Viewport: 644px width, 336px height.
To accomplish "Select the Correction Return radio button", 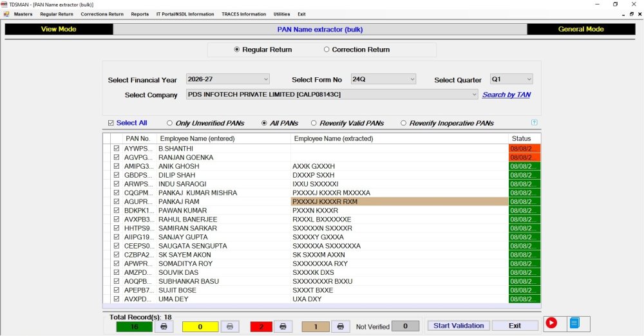I will click(327, 50).
